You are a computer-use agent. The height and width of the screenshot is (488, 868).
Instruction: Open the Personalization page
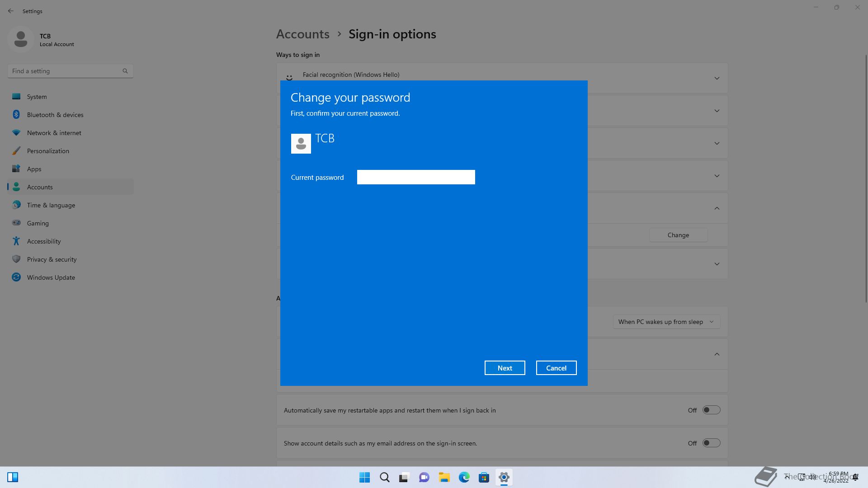tap(71, 151)
